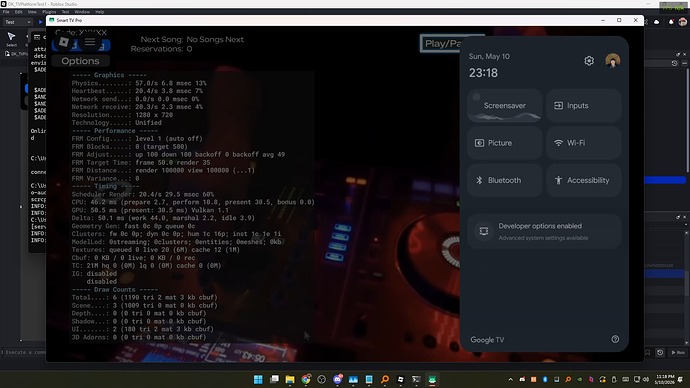Open the user profile avatar in the TV panel
Screen dimensions: 690x388
coord(613,60)
